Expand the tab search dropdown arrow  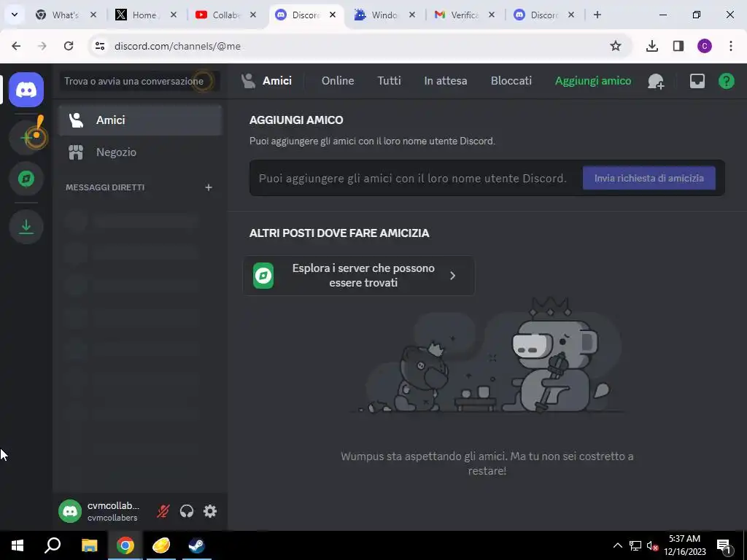pos(15,15)
